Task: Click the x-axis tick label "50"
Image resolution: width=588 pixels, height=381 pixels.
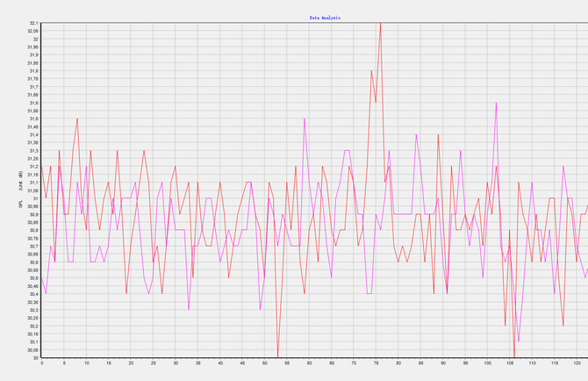Action: pyautogui.click(x=264, y=363)
